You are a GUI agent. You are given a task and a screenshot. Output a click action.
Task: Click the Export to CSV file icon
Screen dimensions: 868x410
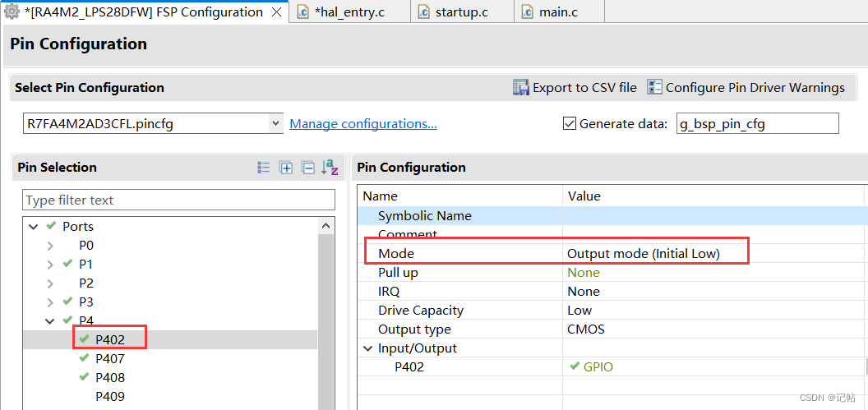[x=521, y=88]
